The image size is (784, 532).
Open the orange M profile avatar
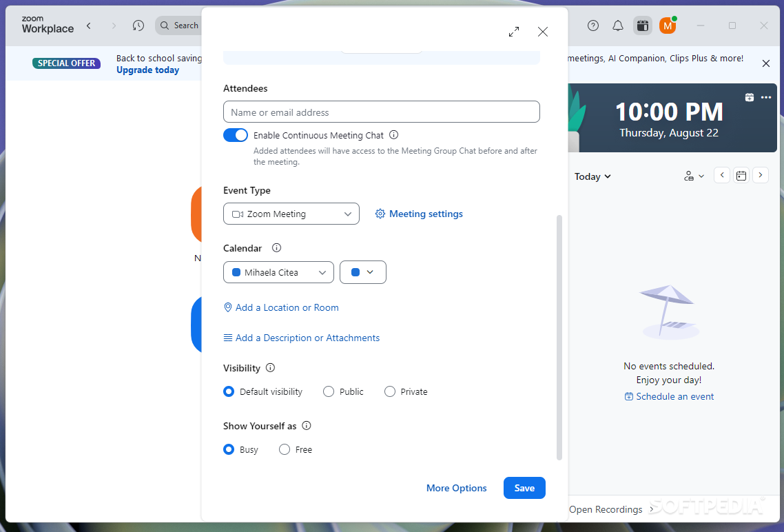[x=668, y=25]
